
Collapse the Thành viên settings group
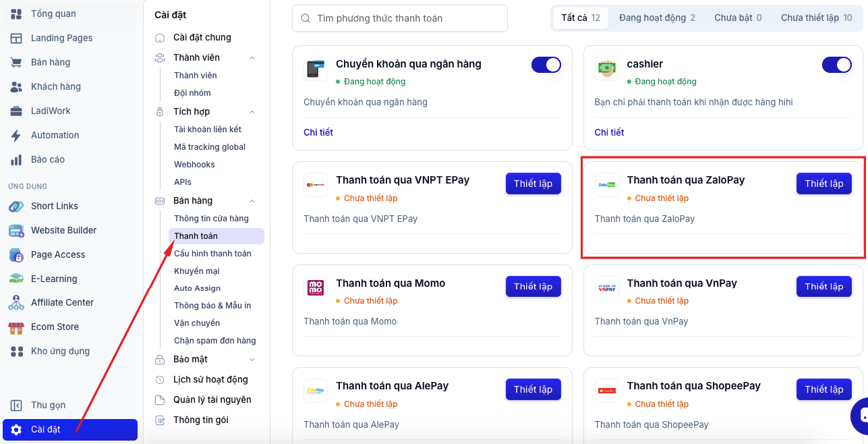coord(252,58)
